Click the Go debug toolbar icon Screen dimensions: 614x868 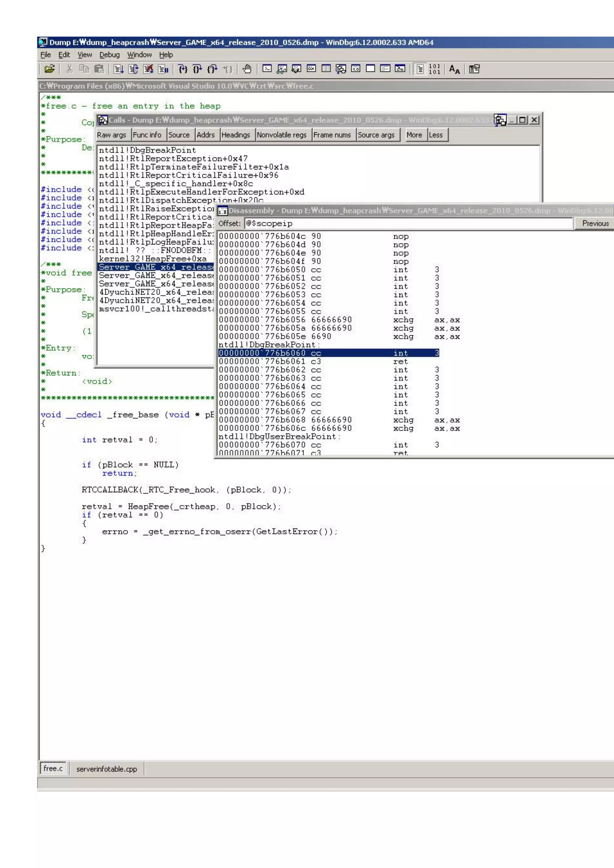point(119,69)
